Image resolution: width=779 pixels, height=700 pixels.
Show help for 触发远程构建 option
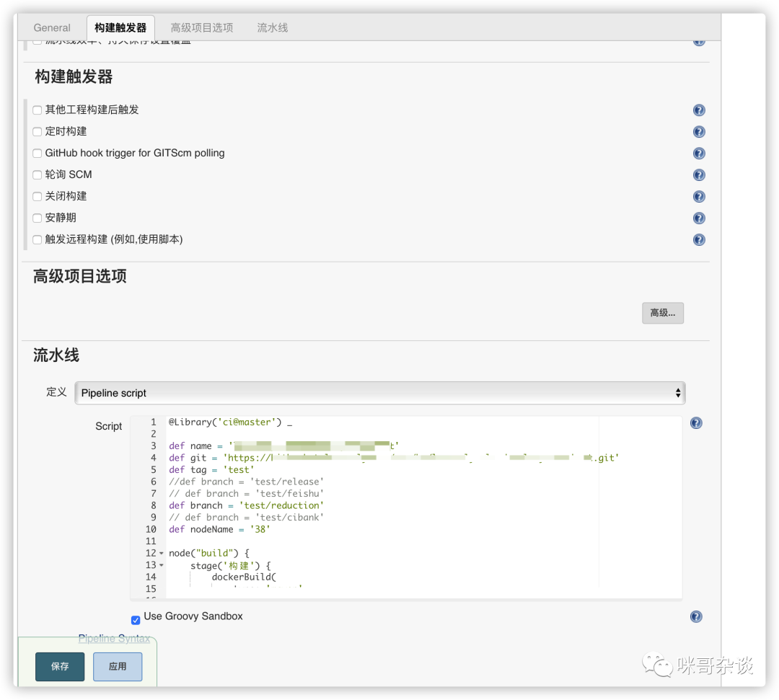pyautogui.click(x=698, y=240)
